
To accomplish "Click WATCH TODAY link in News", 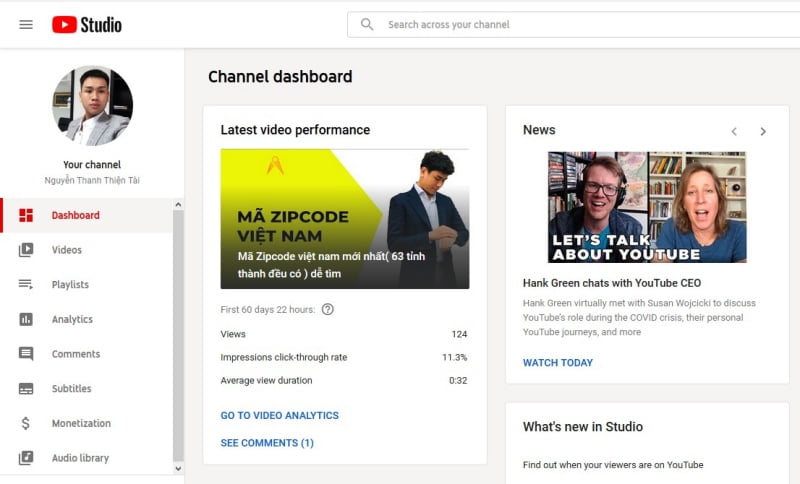I will [557, 362].
